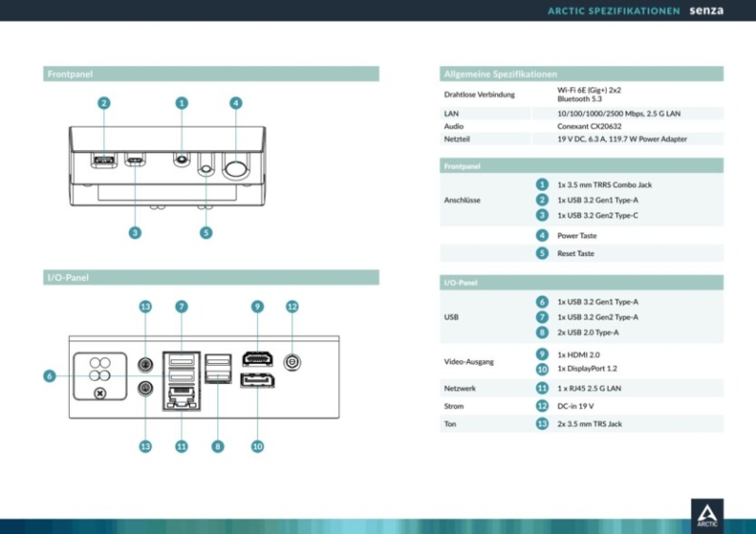
Task: Click the ARCTIC logo in the bottom corner
Action: coord(707,516)
